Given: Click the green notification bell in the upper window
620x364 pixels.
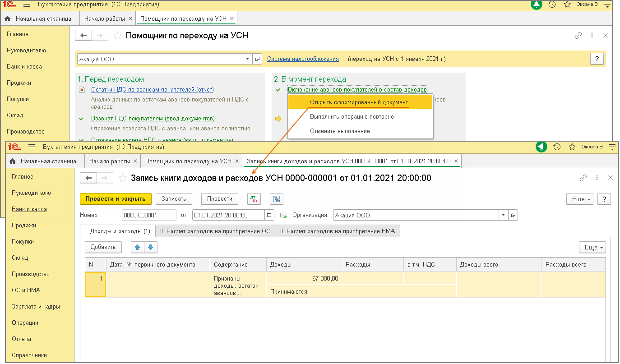Looking at the screenshot, I should coord(536,5).
